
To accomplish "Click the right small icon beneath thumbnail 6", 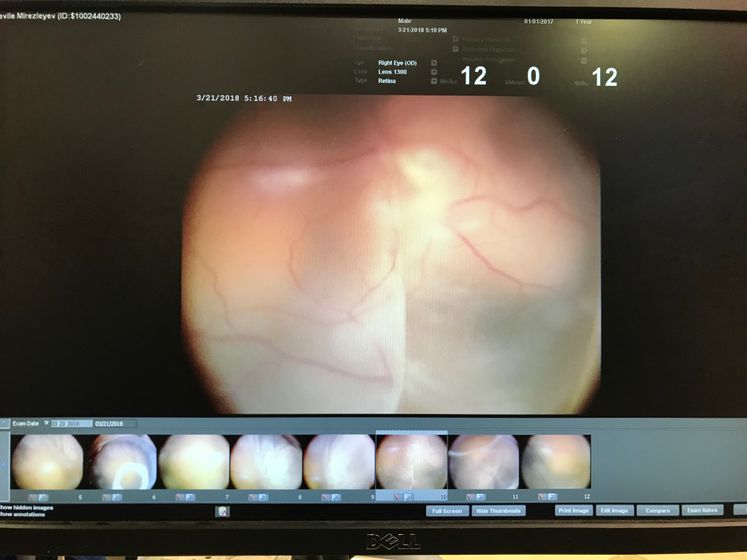I will pos(116,497).
